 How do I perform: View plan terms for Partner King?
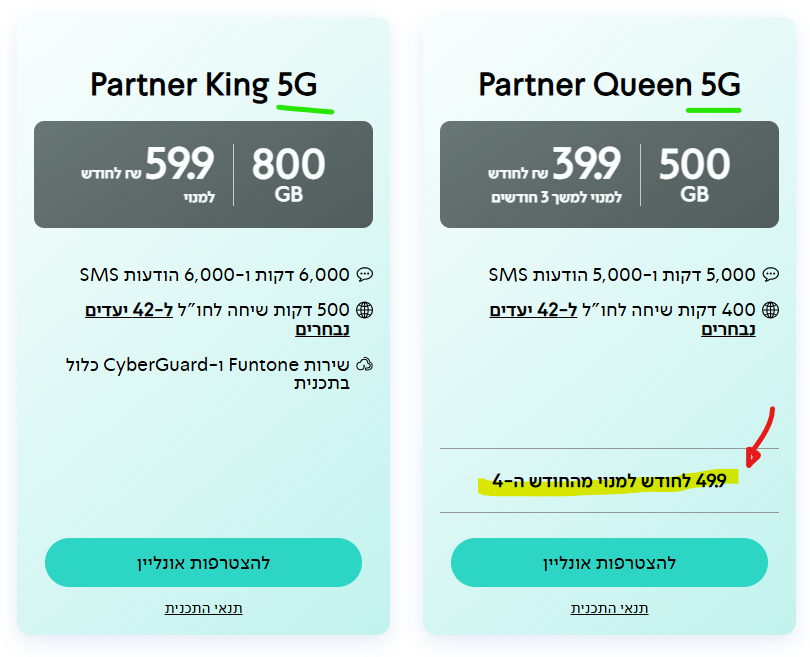(x=204, y=608)
